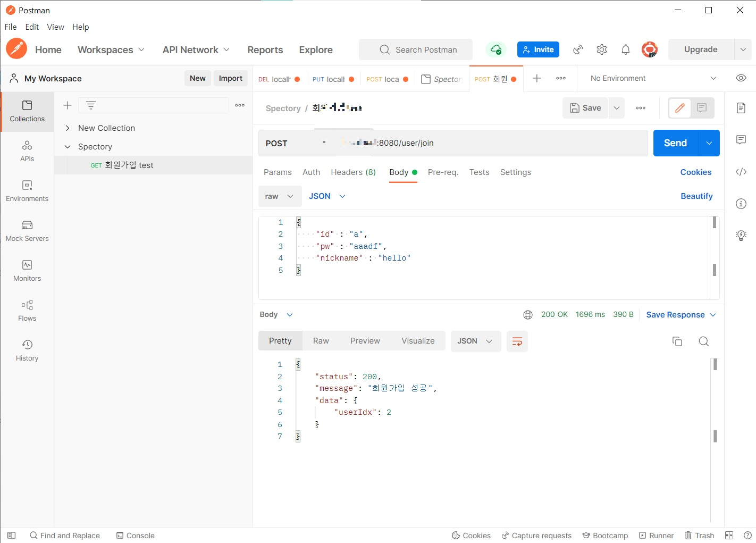
Task: Click the collections filter icon
Action: [91, 105]
